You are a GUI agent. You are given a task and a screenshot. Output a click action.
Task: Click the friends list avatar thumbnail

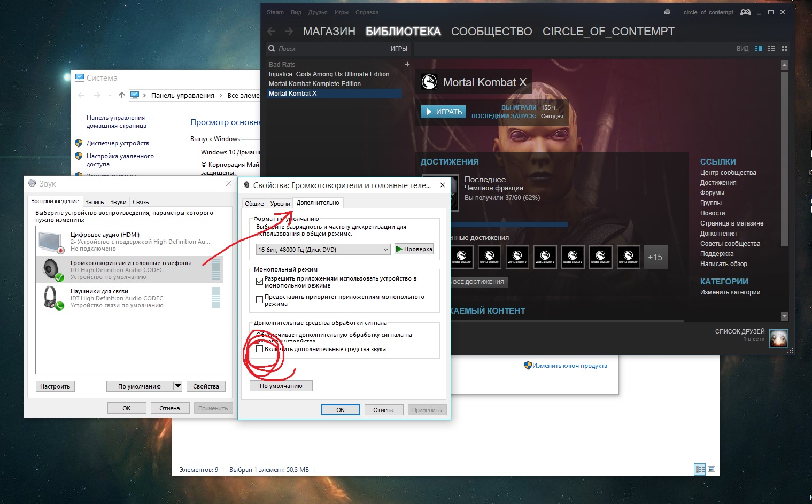tap(779, 339)
